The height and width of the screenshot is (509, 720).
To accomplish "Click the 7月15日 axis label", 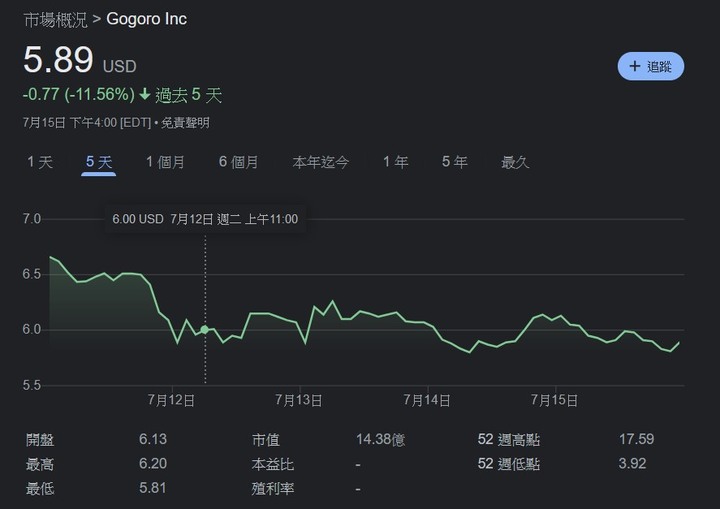I will click(555, 400).
